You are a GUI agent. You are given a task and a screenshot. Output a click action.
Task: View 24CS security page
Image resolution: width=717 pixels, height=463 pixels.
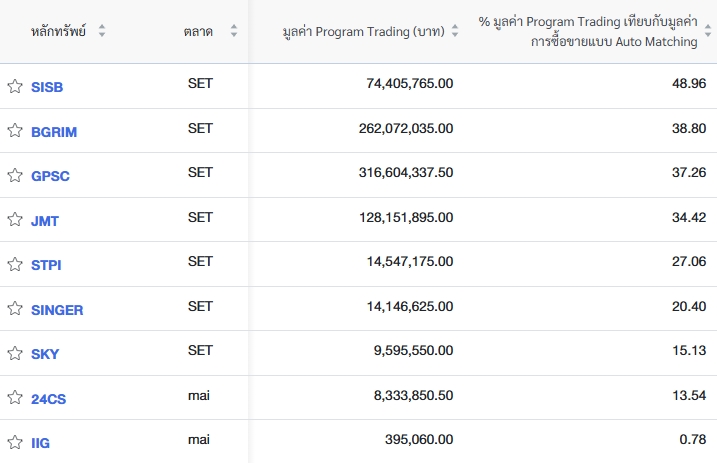(x=48, y=399)
